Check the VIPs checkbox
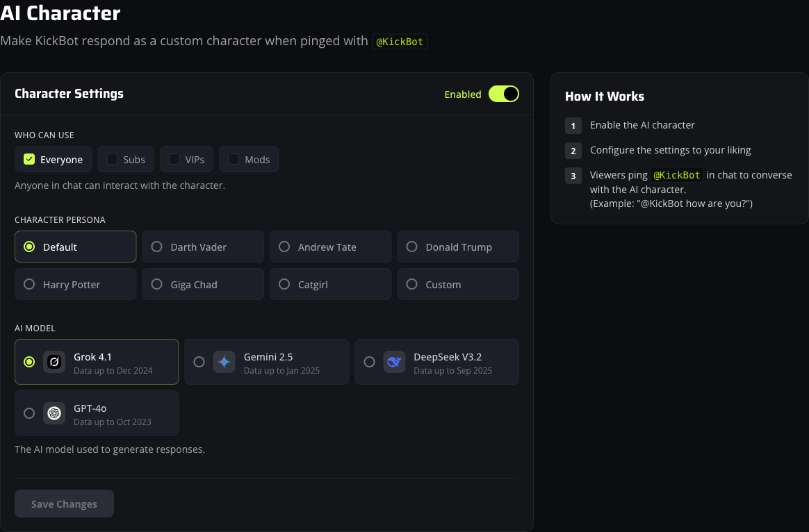 point(174,159)
